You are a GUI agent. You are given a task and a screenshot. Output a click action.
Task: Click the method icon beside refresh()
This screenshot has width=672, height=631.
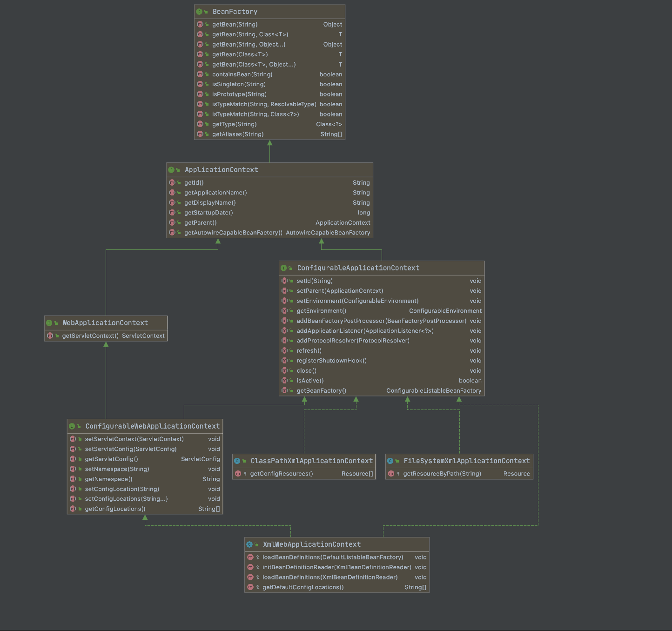point(284,351)
